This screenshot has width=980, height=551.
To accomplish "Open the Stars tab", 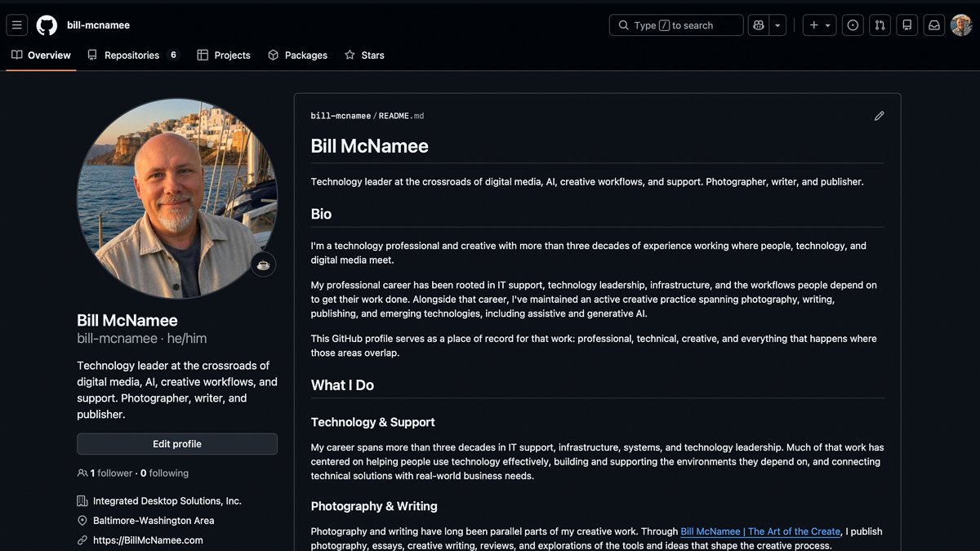I will 364,56.
